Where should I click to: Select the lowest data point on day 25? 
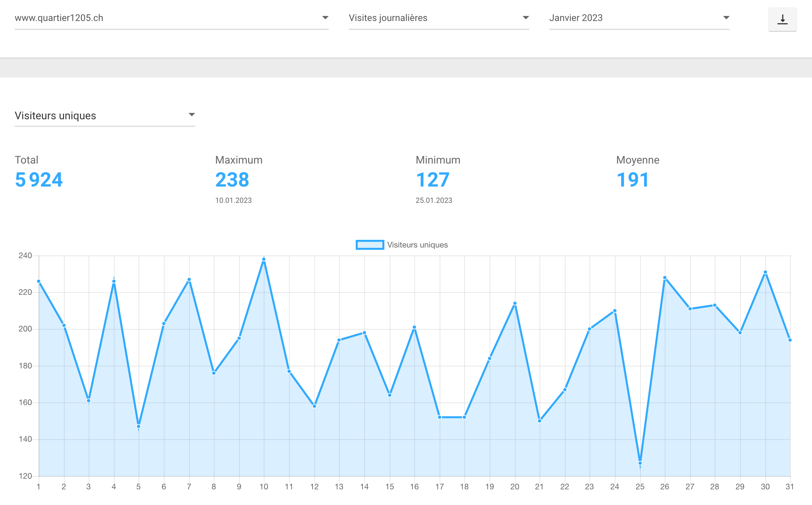click(x=640, y=463)
